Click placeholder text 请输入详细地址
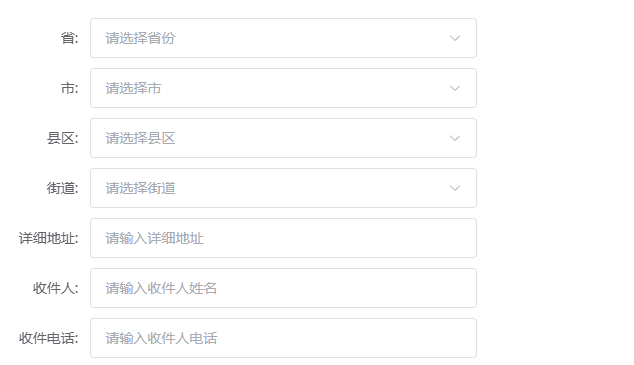 tap(154, 238)
